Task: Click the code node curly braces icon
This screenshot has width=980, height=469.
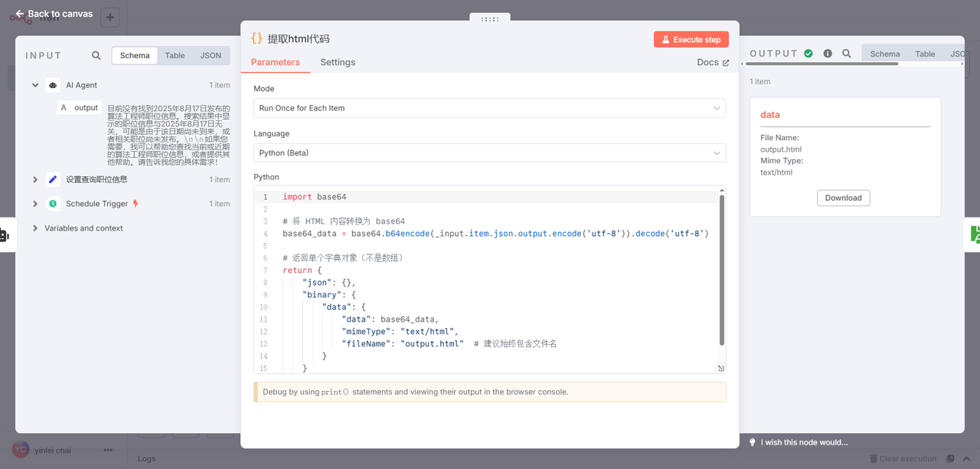Action: 257,38
